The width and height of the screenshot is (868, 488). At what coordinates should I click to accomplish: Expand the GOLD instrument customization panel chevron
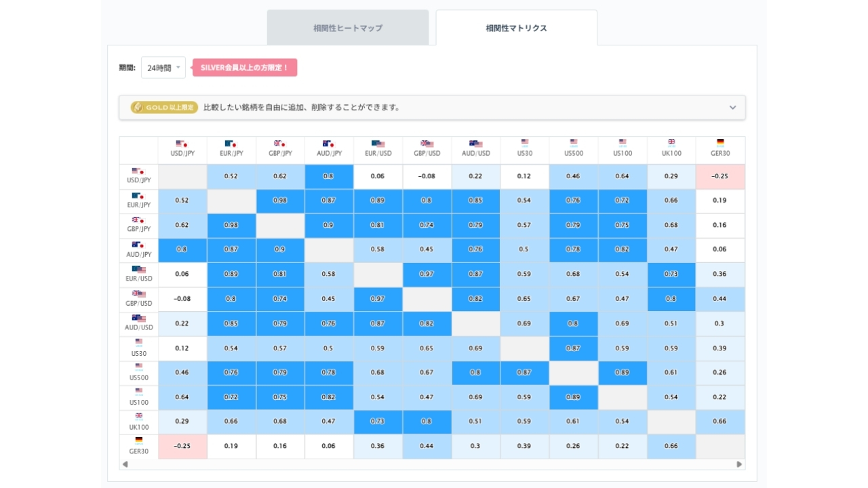[732, 108]
